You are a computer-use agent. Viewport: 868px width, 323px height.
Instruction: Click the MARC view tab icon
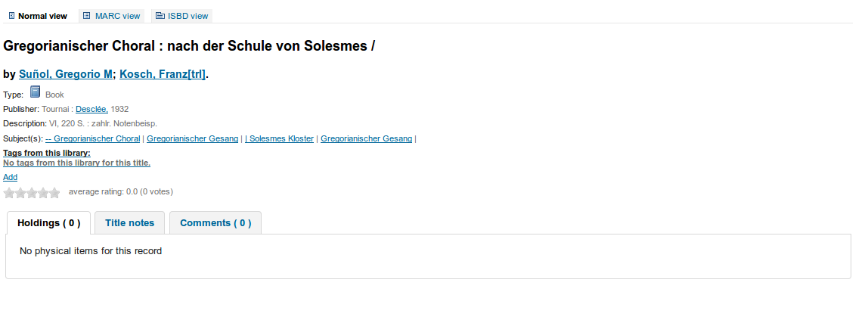[x=87, y=16]
